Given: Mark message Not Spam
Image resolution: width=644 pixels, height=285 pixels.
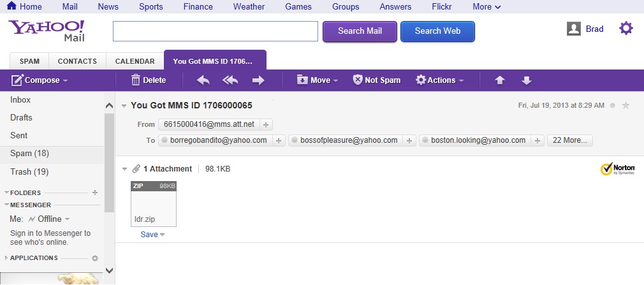Looking at the screenshot, I should 377,80.
